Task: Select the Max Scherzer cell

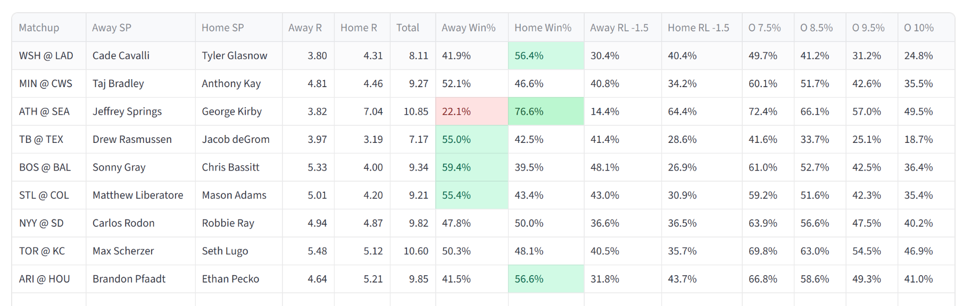Action: click(x=140, y=251)
